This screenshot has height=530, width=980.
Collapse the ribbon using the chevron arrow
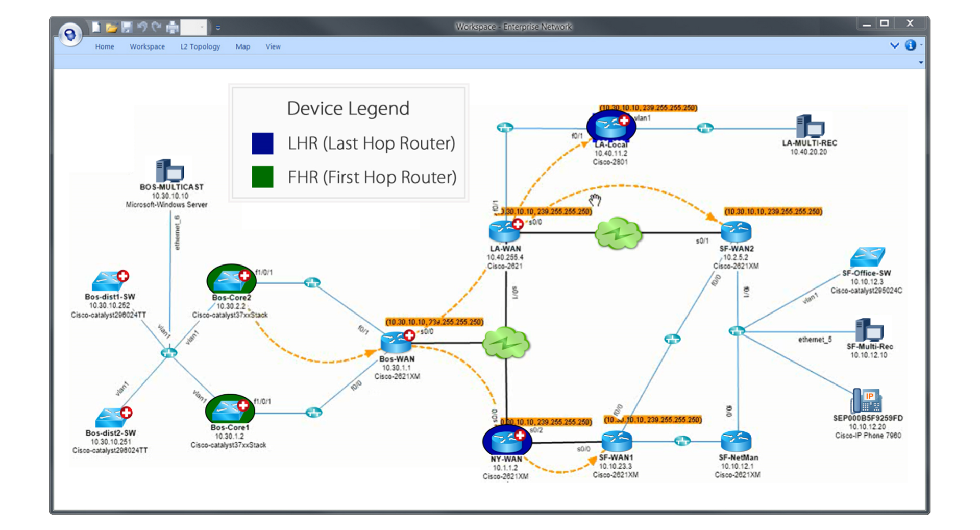click(894, 45)
